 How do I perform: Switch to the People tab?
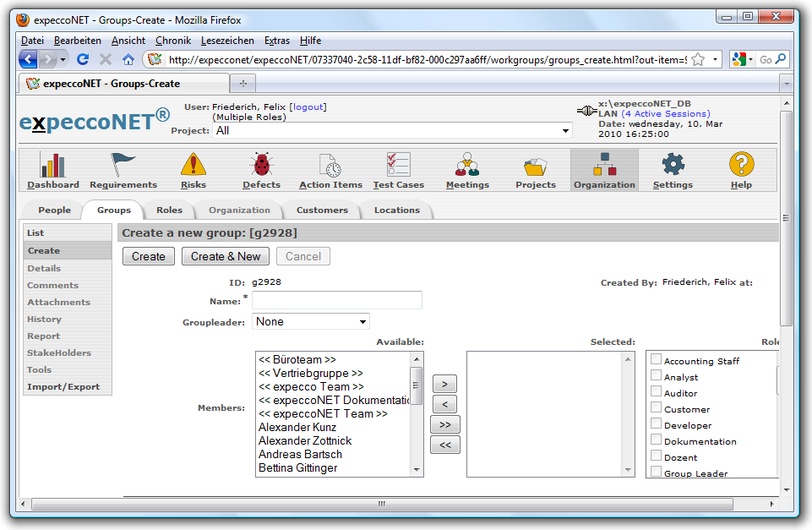54,210
